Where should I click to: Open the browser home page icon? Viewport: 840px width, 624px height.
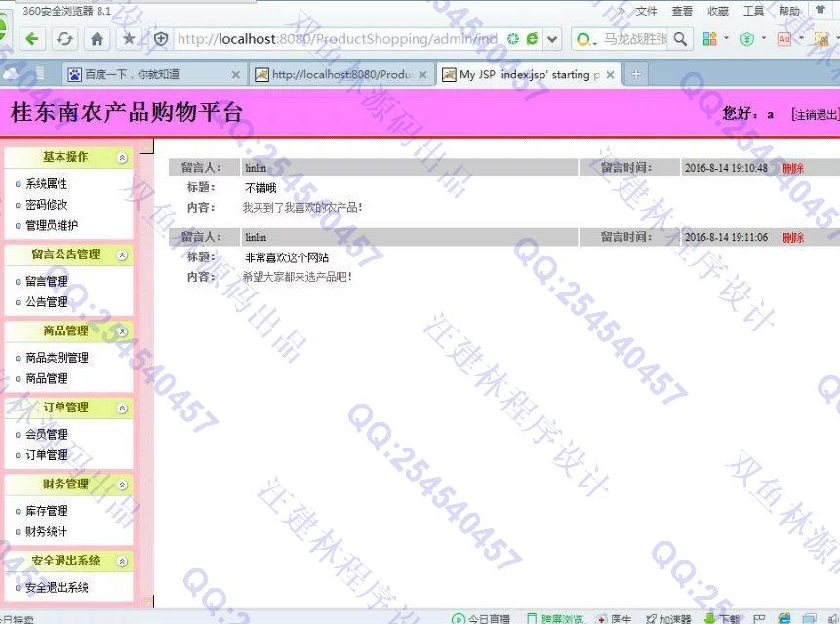point(97,39)
